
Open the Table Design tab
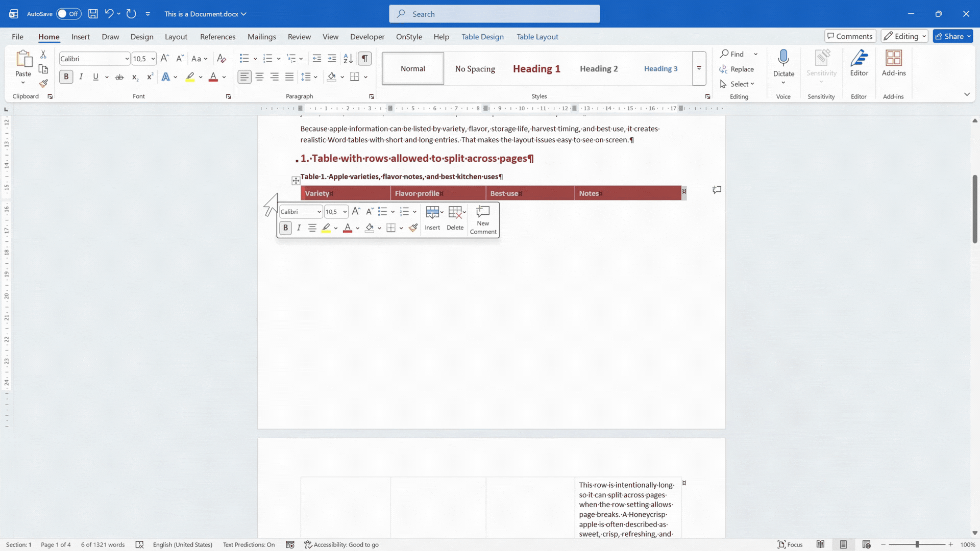[482, 37]
